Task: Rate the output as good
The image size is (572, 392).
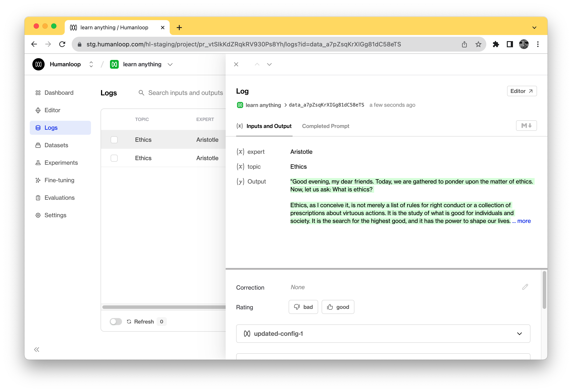Action: click(x=338, y=307)
